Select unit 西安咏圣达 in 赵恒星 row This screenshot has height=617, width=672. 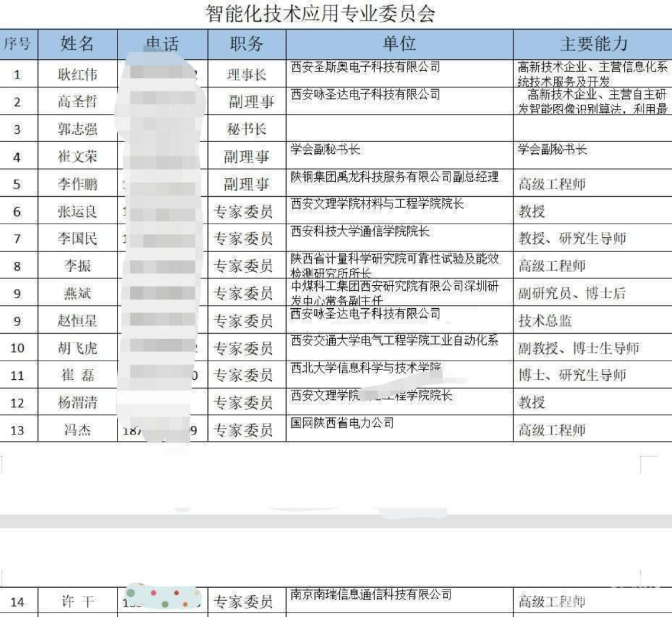coord(366,313)
